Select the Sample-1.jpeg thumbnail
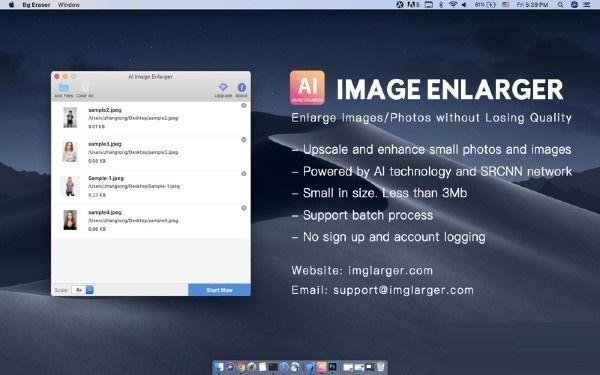 coord(70,186)
